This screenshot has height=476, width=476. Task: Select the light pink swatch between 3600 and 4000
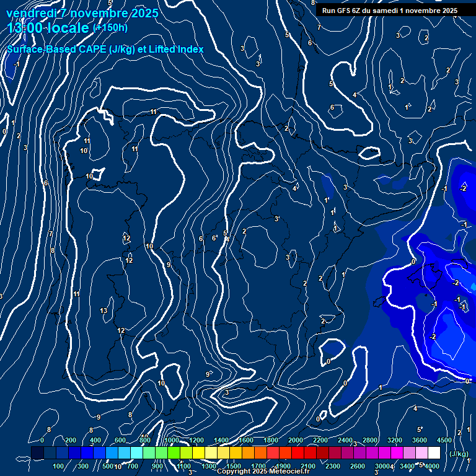coord(421,452)
